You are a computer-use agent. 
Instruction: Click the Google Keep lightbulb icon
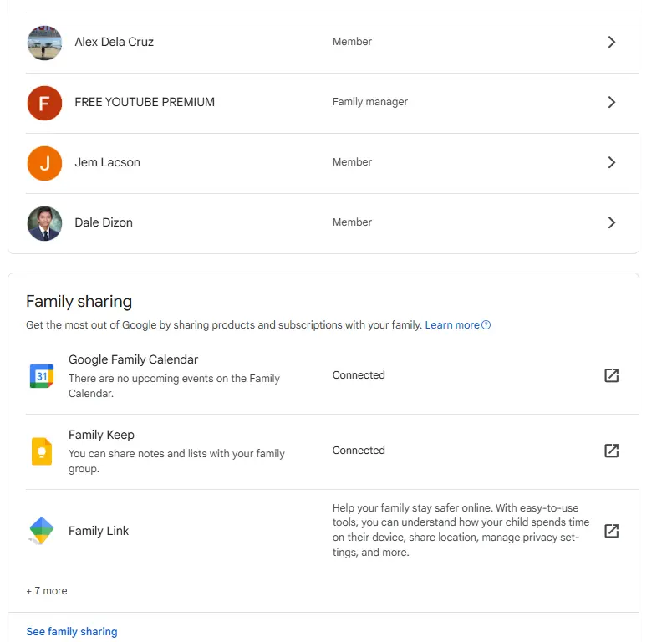[x=42, y=451]
